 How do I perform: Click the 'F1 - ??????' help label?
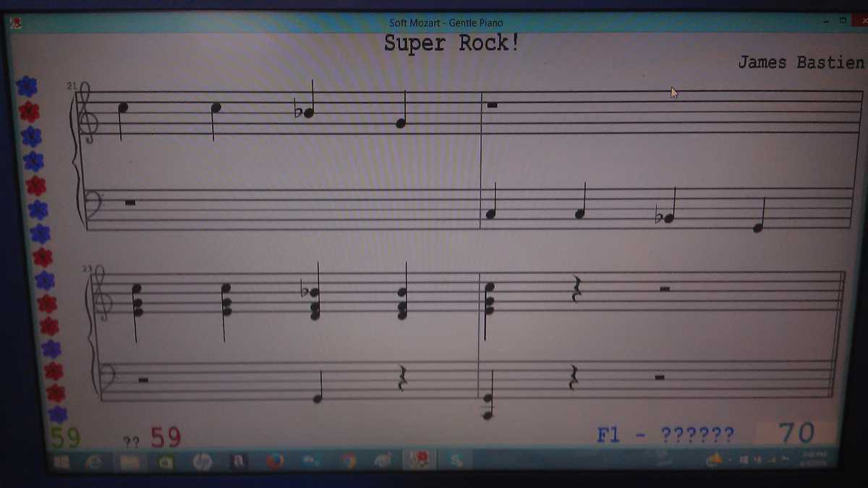[x=665, y=435]
